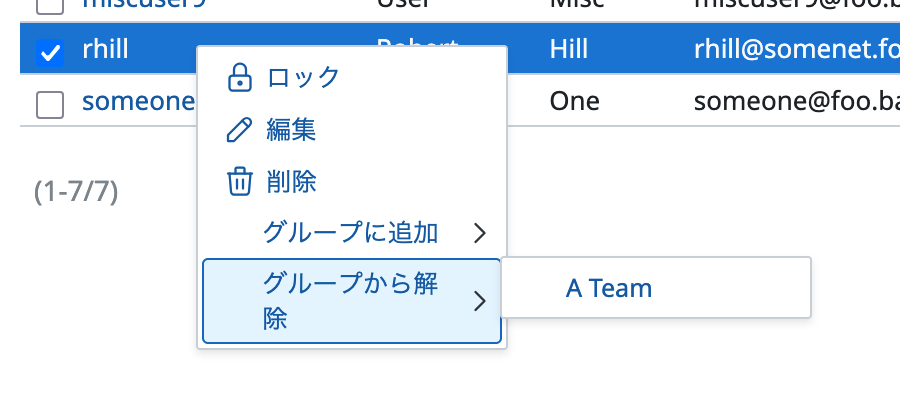Click the someone@foo email address cell
Viewport: 900px width, 400px height.
click(x=797, y=102)
